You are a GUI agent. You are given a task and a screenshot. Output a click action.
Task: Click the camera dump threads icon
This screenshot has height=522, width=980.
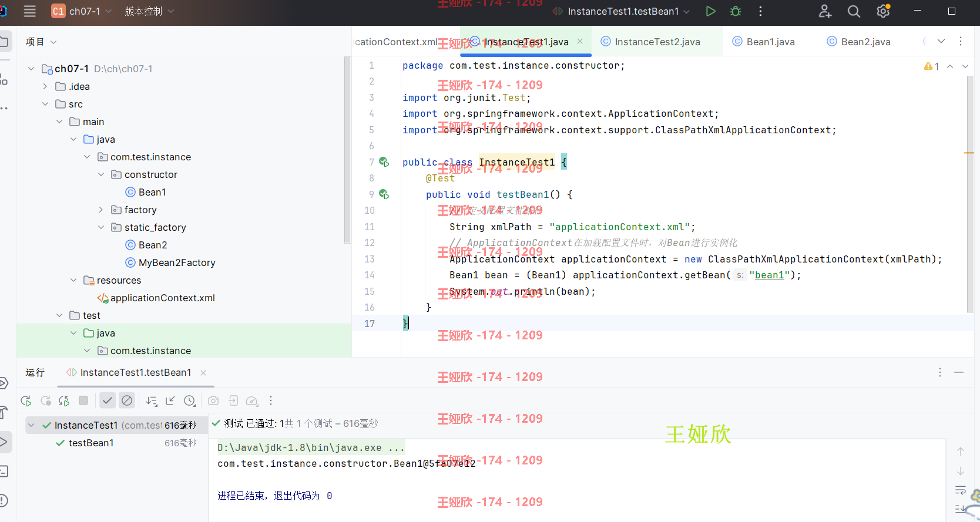tap(213, 401)
